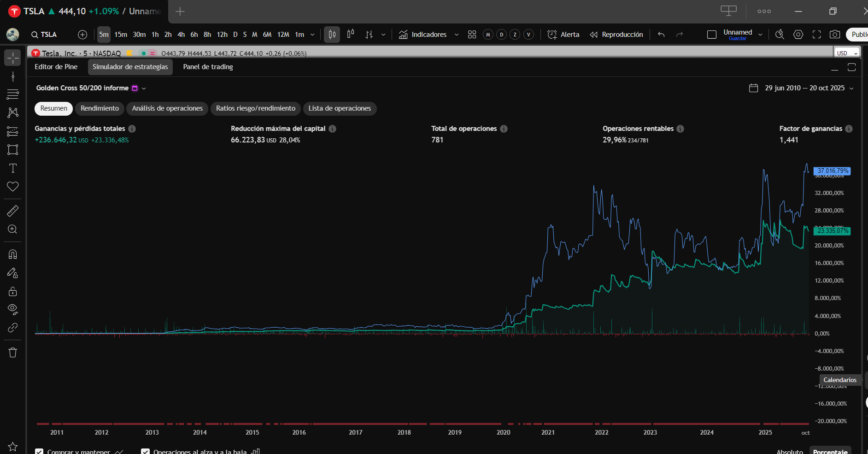Expand Golden Cross 50/200 informe menu
This screenshot has height=454, width=868.
pyautogui.click(x=144, y=88)
